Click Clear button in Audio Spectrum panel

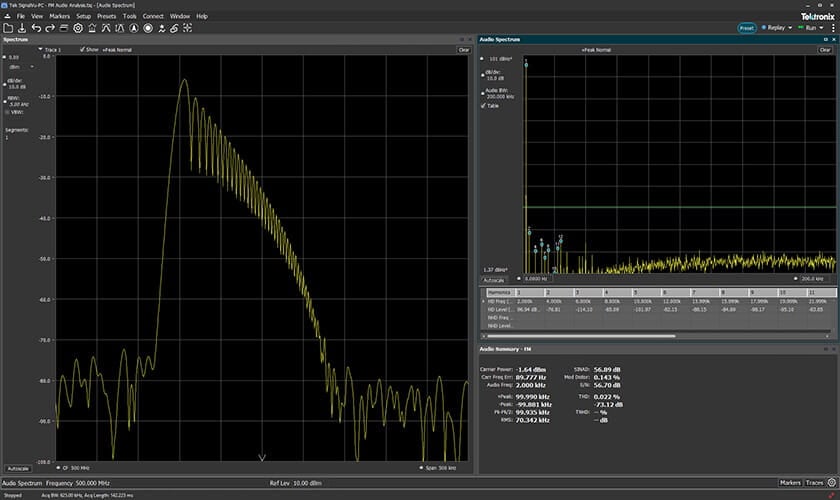[x=825, y=49]
